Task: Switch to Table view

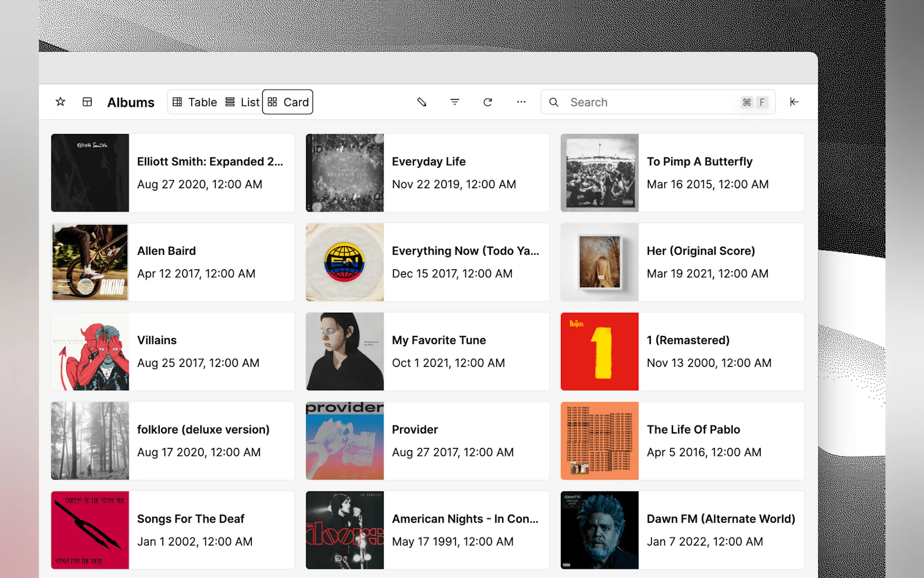Action: pos(195,102)
